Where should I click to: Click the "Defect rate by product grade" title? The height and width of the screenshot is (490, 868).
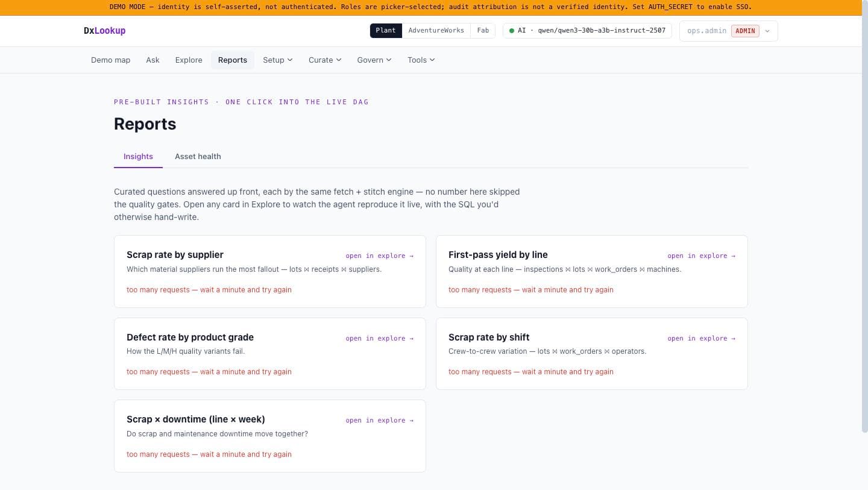click(x=190, y=338)
